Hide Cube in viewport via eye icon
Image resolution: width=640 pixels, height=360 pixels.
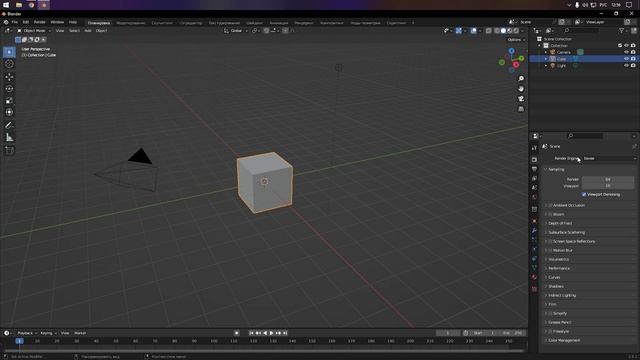626,59
